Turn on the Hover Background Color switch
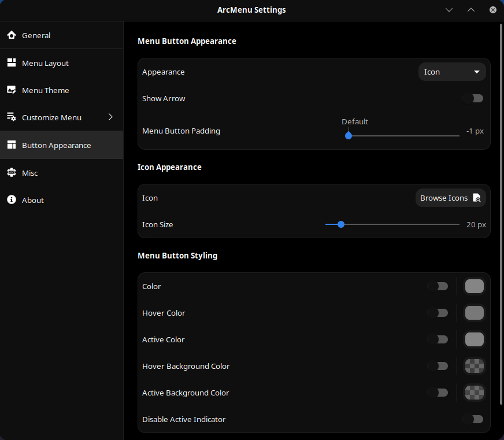This screenshot has width=504, height=440. pyautogui.click(x=438, y=366)
